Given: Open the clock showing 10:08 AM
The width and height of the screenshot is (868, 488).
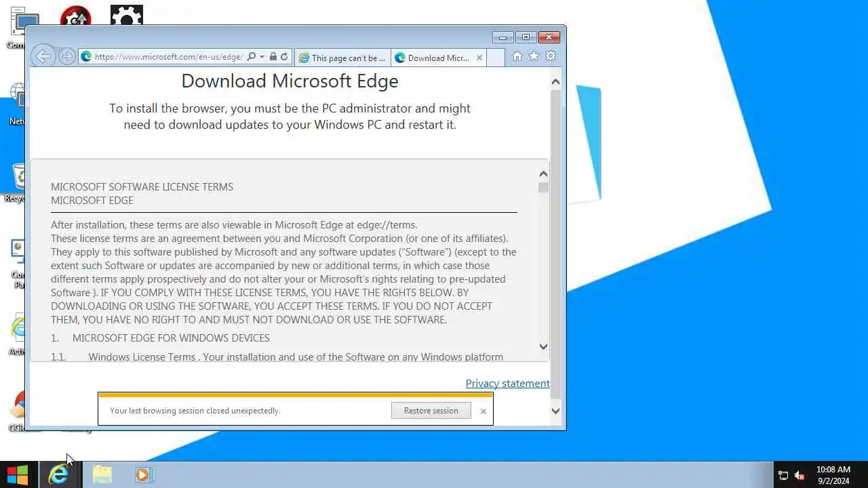Looking at the screenshot, I should tap(833, 475).
